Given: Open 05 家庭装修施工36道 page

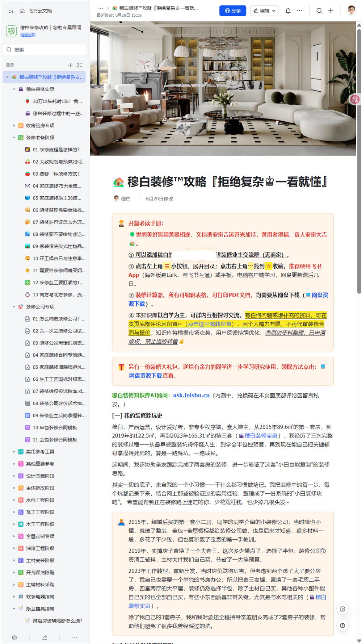Looking at the screenshot, I should [x=57, y=198].
